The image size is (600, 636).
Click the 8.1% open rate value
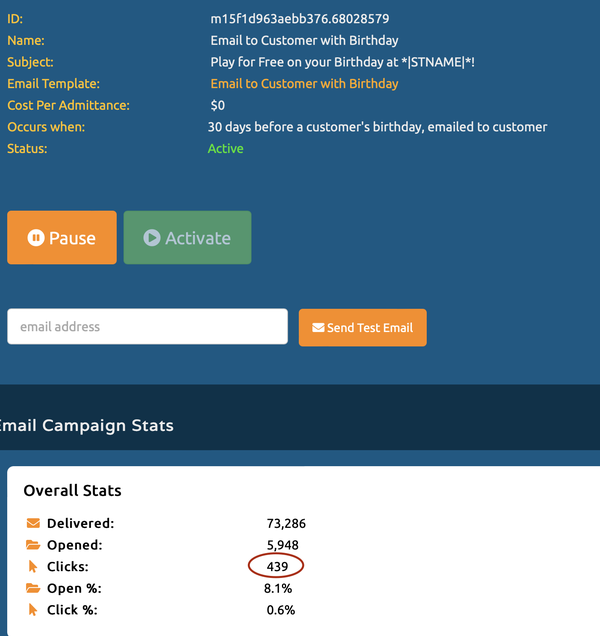point(280,588)
